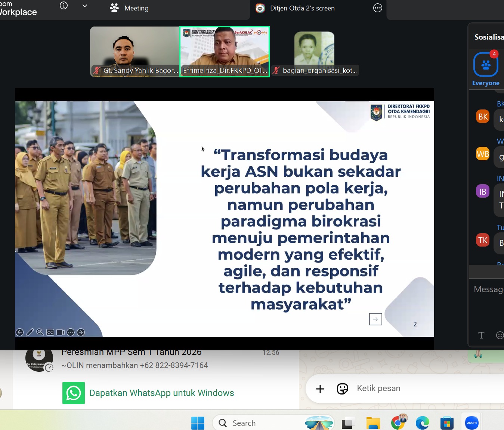Open Peresmian MPP Sem 1 Tahun 2026 chat
This screenshot has height=430, width=504.
[155, 361]
